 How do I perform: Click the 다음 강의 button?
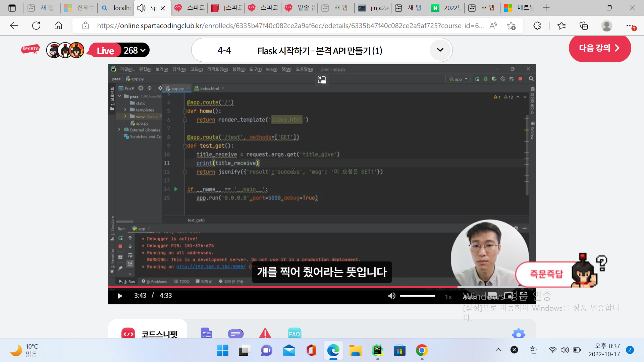click(600, 48)
